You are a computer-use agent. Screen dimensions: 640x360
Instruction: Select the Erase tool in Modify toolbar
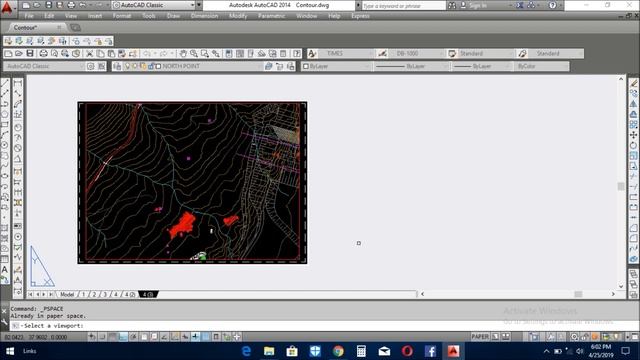coord(633,83)
